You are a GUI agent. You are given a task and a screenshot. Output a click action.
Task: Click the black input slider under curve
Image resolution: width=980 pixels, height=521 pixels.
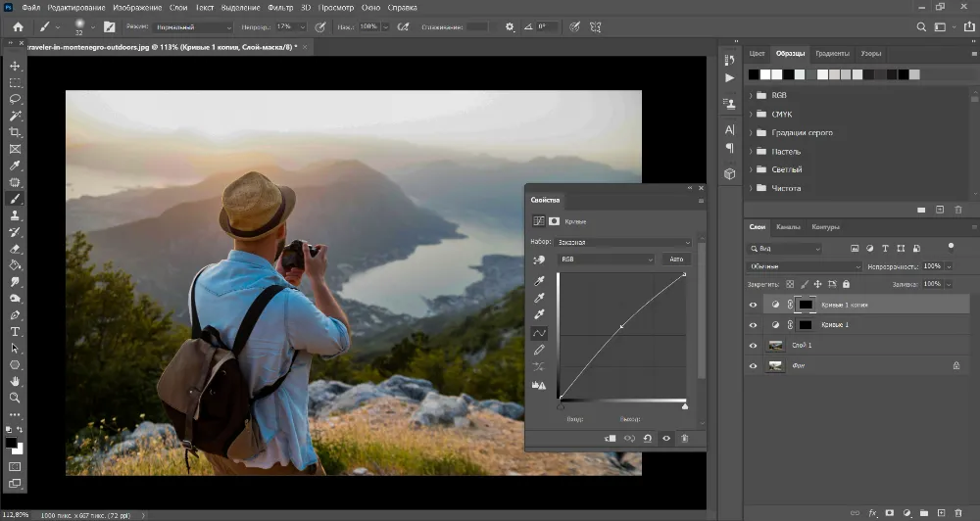pyautogui.click(x=561, y=406)
